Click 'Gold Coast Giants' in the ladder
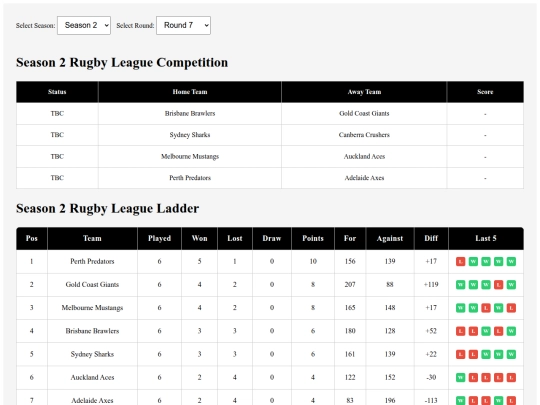 pos(92,285)
